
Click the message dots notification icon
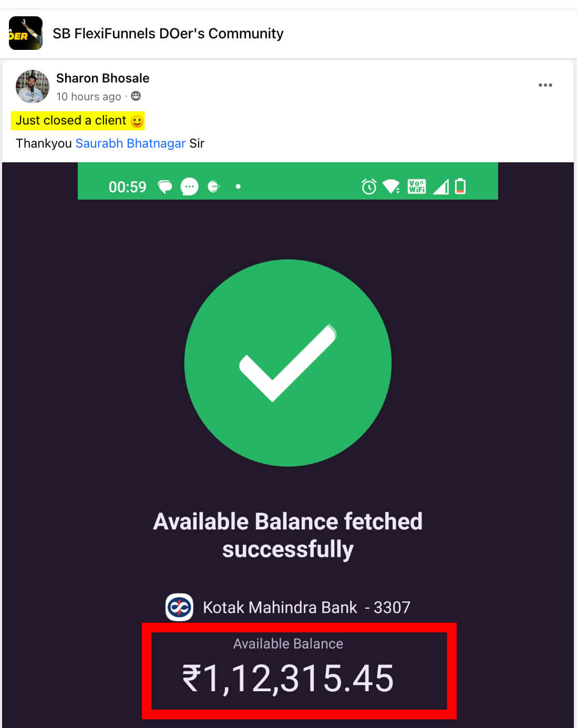pos(190,186)
